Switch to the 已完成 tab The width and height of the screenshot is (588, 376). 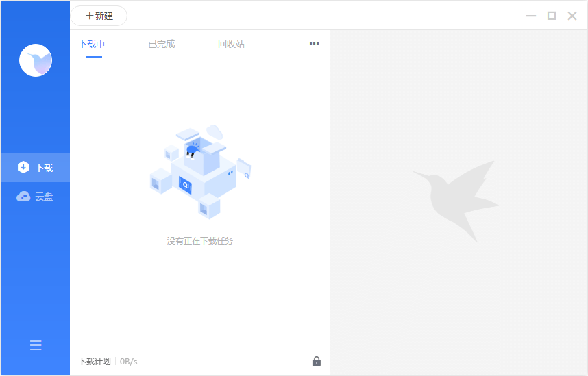click(161, 44)
